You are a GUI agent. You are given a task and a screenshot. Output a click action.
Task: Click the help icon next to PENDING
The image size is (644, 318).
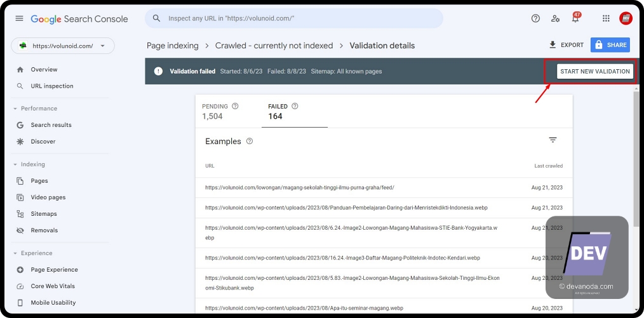(x=235, y=106)
